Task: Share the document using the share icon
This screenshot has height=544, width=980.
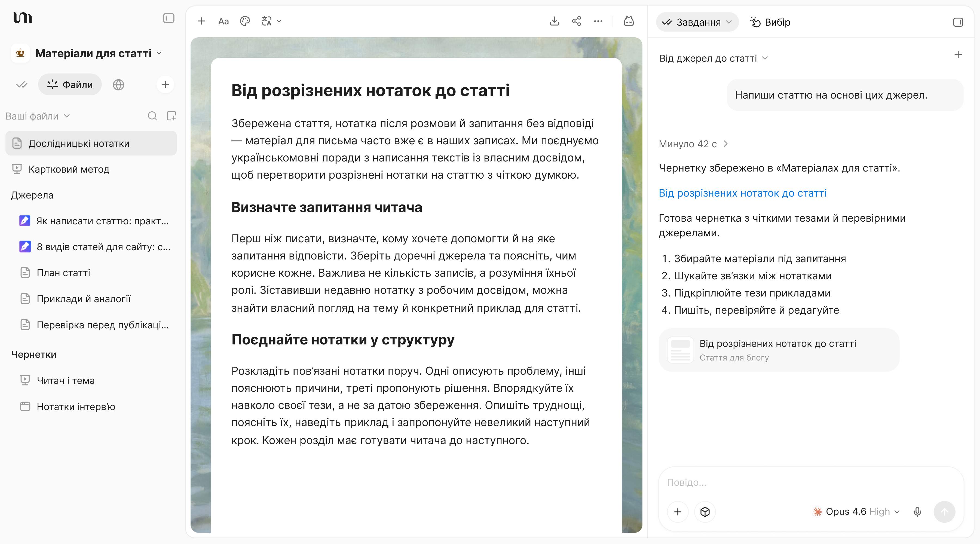Action: (576, 21)
